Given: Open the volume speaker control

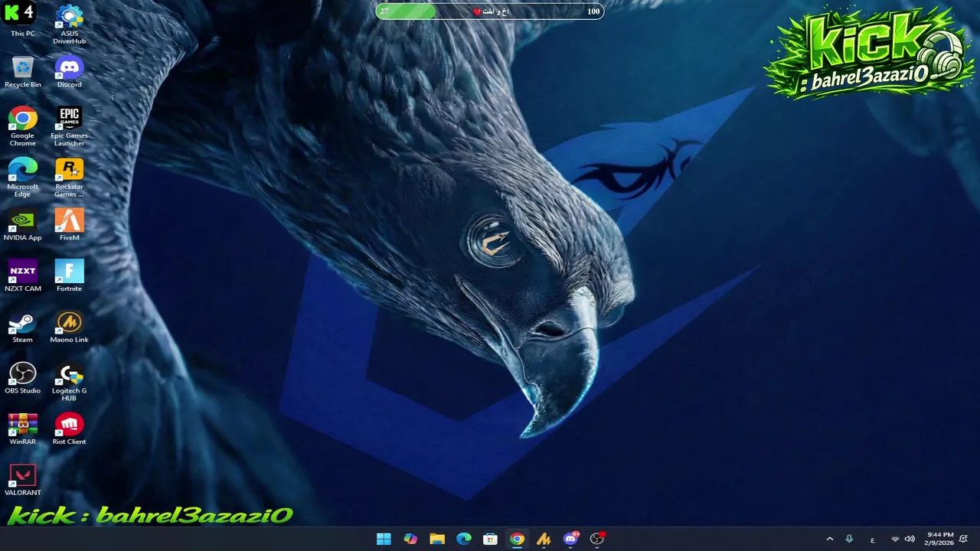Looking at the screenshot, I should click(910, 539).
